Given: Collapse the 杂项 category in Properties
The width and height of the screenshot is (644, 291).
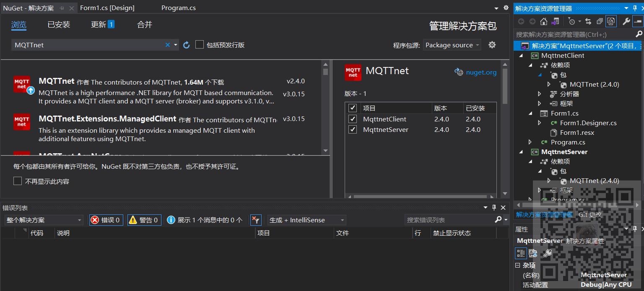Looking at the screenshot, I should 518,265.
